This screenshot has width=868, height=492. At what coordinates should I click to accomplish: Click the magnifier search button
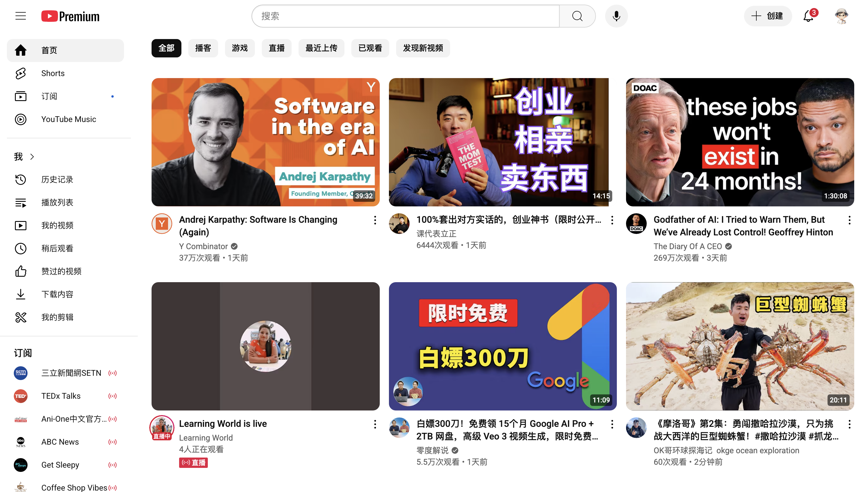coord(577,16)
